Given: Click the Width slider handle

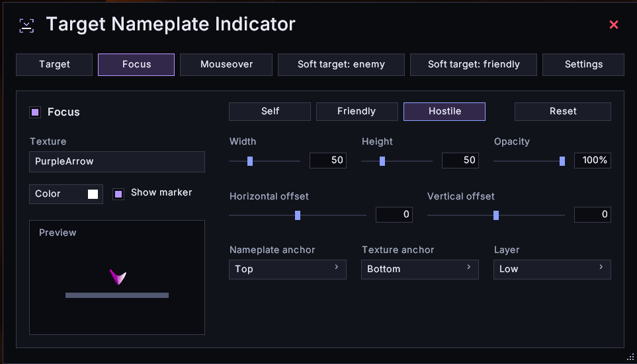Looking at the screenshot, I should pos(250,161).
